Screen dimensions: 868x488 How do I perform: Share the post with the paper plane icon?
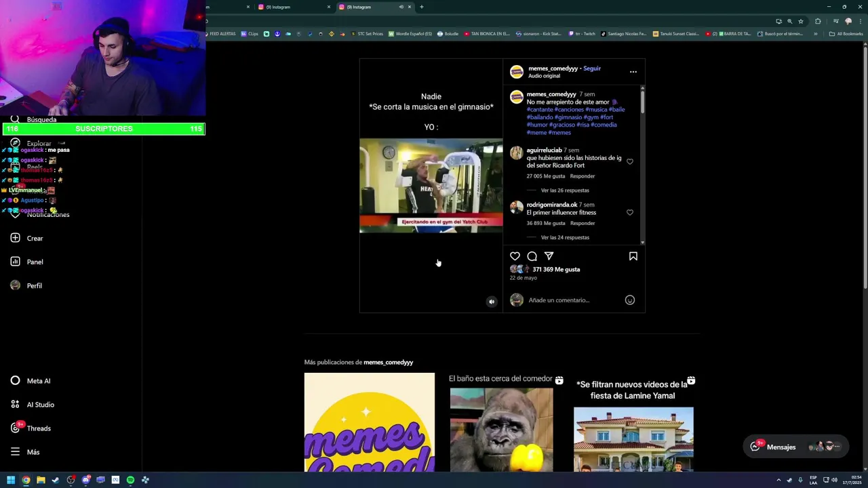(x=549, y=256)
